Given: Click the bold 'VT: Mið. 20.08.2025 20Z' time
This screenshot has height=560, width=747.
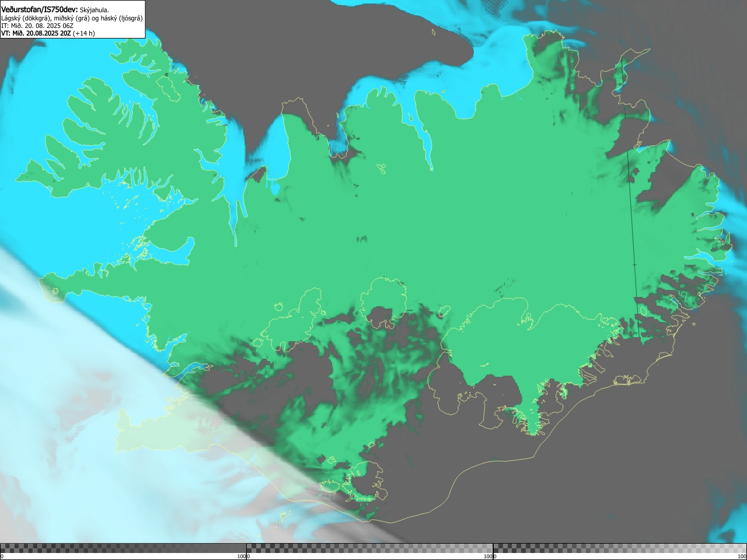Looking at the screenshot, I should tap(36, 33).
